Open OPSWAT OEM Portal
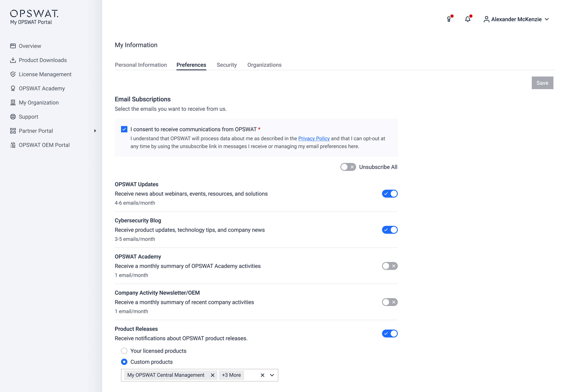The image size is (566, 392). click(44, 145)
